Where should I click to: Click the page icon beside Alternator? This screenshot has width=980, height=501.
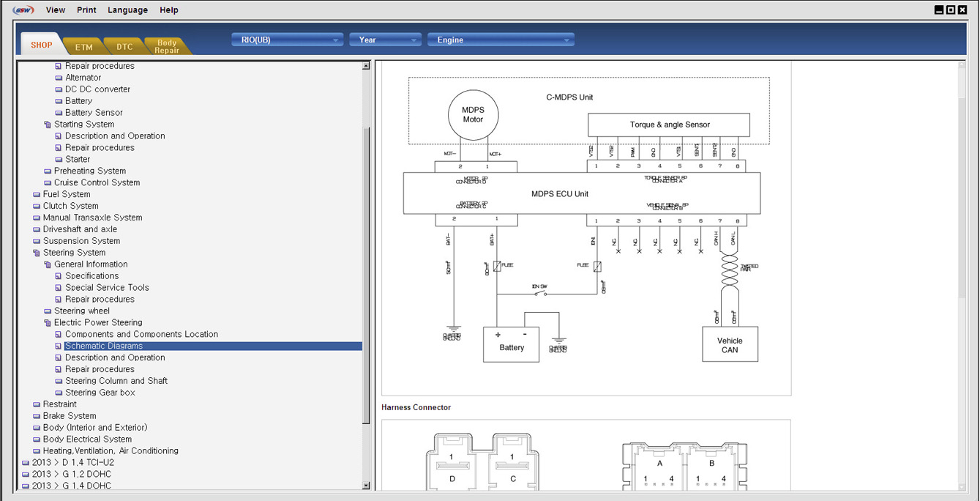tap(59, 78)
